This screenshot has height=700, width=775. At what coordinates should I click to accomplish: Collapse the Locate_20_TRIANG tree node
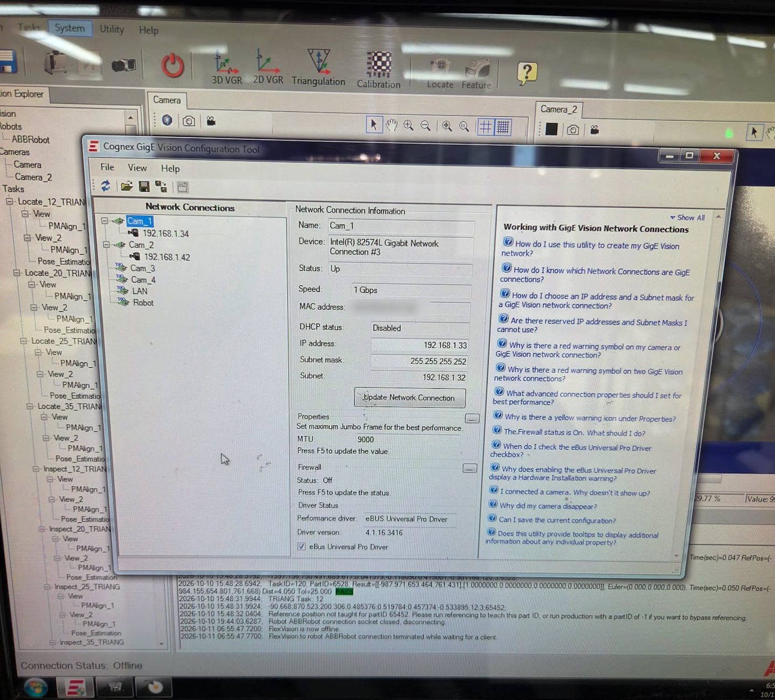17,272
